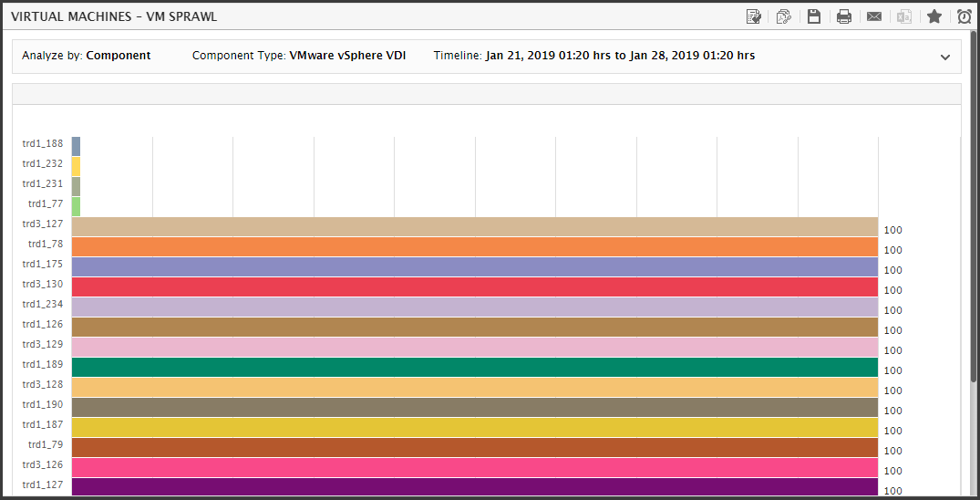Click the trd3_130 axis label

click(42, 285)
